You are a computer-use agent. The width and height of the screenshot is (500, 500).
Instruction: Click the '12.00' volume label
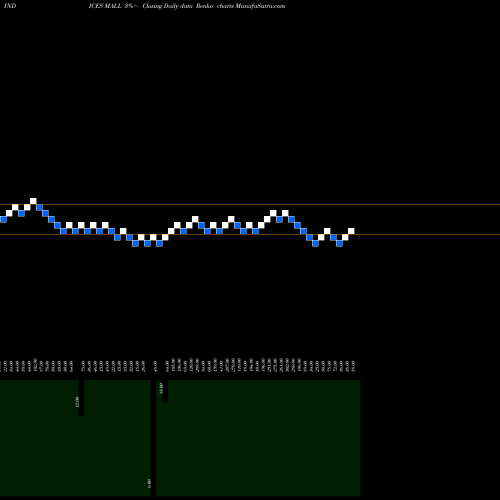point(78,402)
